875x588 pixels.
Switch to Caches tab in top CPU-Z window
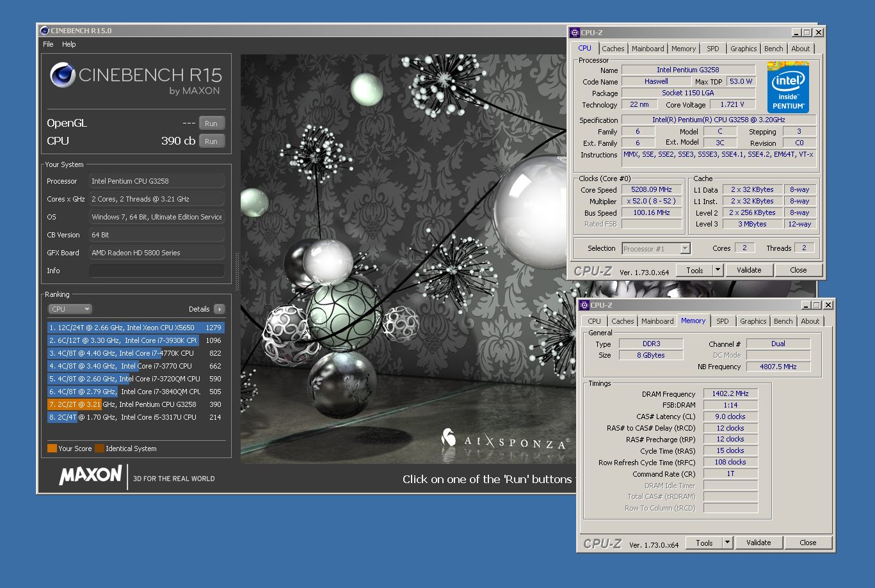click(613, 49)
